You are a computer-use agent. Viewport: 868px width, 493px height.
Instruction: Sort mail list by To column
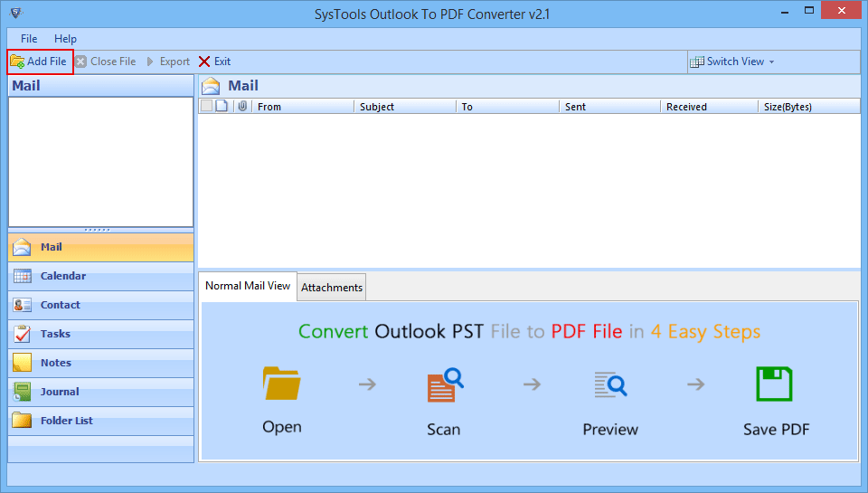[x=507, y=107]
